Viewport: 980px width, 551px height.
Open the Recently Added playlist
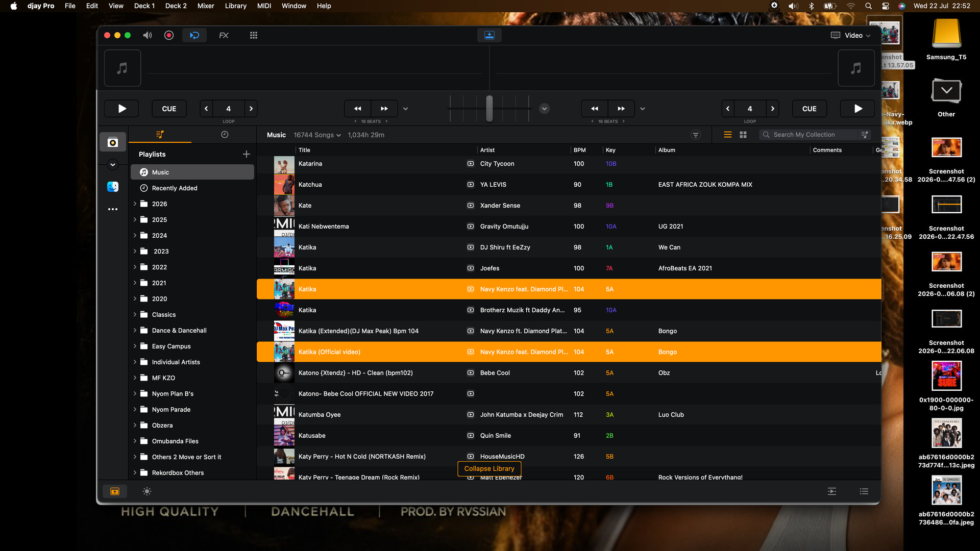[192, 188]
